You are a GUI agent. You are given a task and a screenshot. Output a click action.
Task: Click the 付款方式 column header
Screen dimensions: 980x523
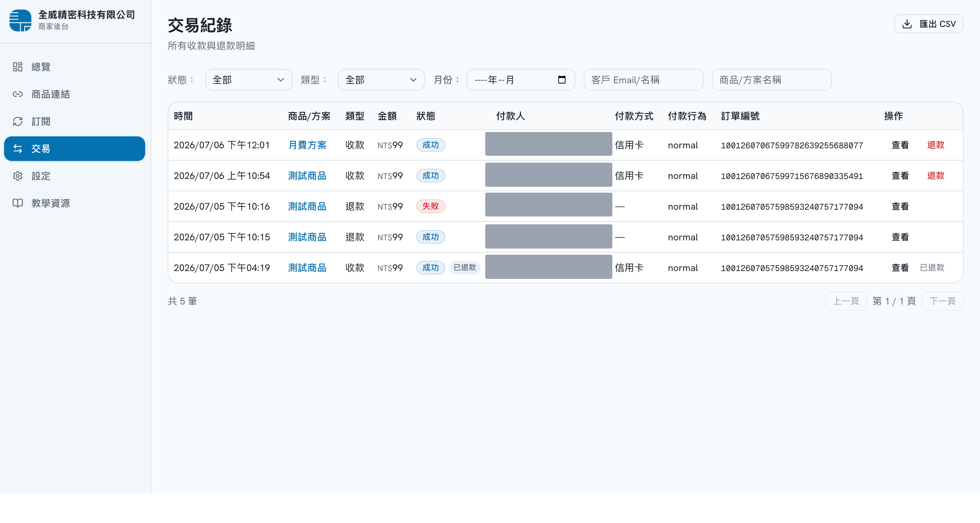pyautogui.click(x=634, y=116)
